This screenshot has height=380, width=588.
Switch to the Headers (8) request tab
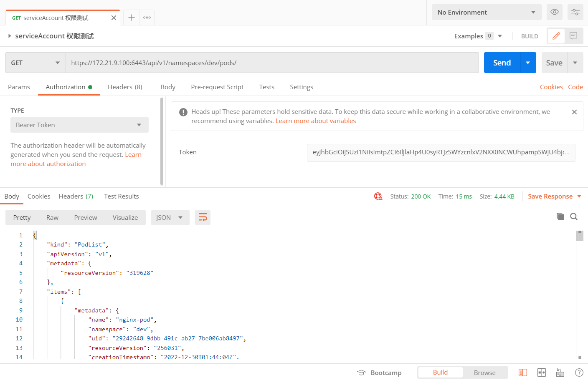click(125, 87)
